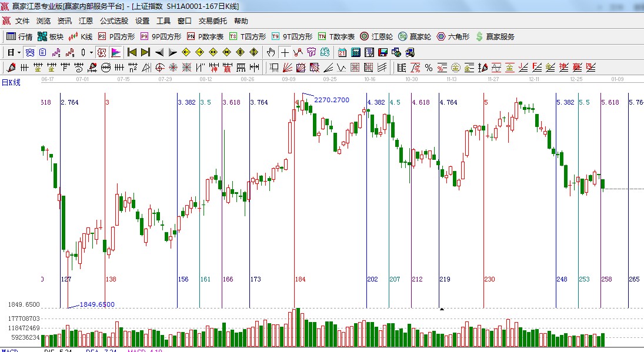The image size is (644, 352).
Task: Click the red floppy disk save icon
Action: pyautogui.click(x=383, y=52)
